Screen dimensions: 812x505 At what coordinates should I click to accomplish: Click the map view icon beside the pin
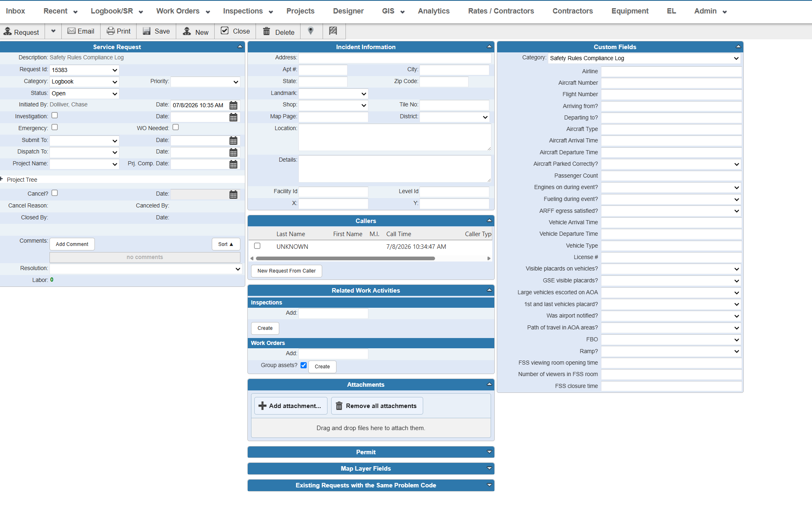[x=333, y=31]
